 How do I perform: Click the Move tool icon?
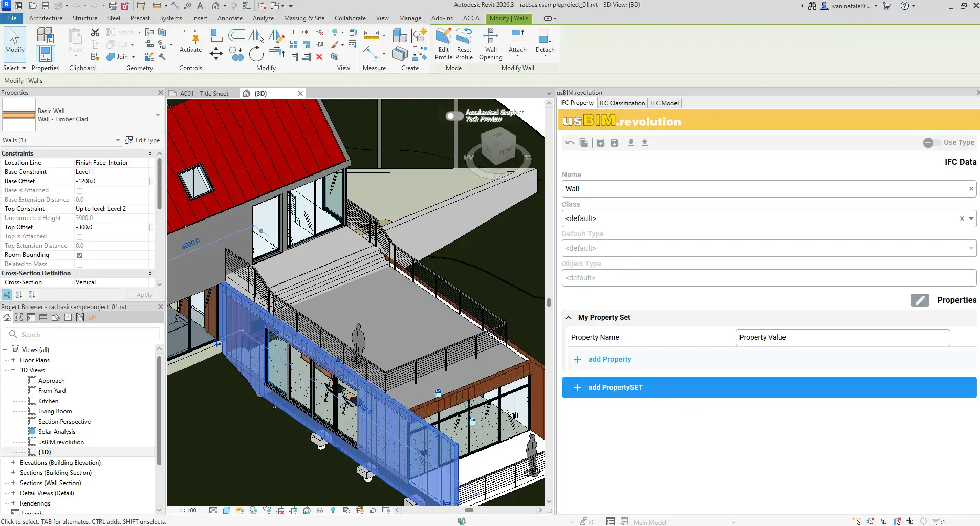point(216,54)
